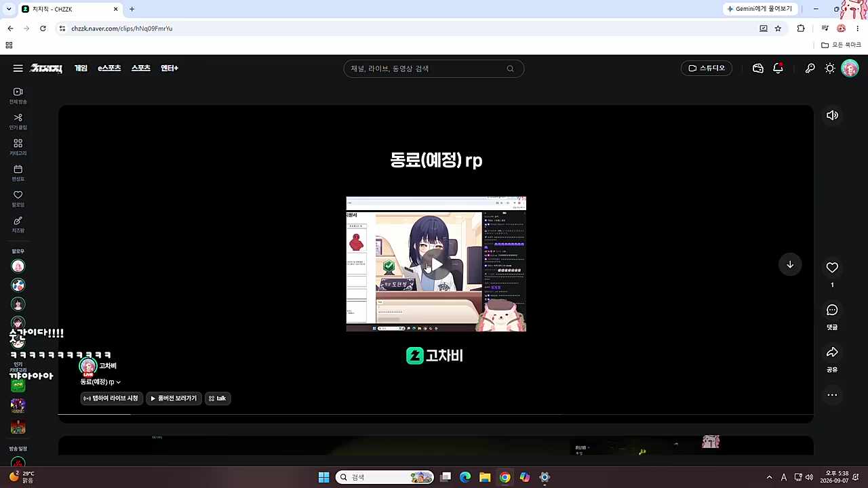Go back in browser history

point(10,28)
